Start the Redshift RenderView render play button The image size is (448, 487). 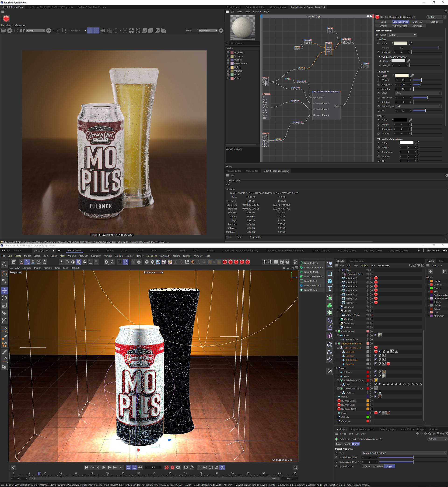[10, 31]
